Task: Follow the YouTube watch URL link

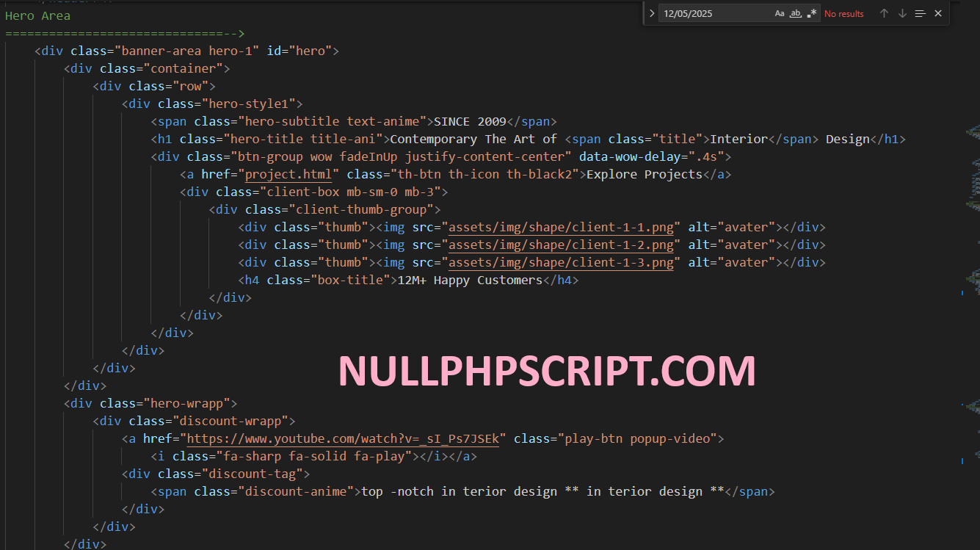Action: click(x=343, y=438)
